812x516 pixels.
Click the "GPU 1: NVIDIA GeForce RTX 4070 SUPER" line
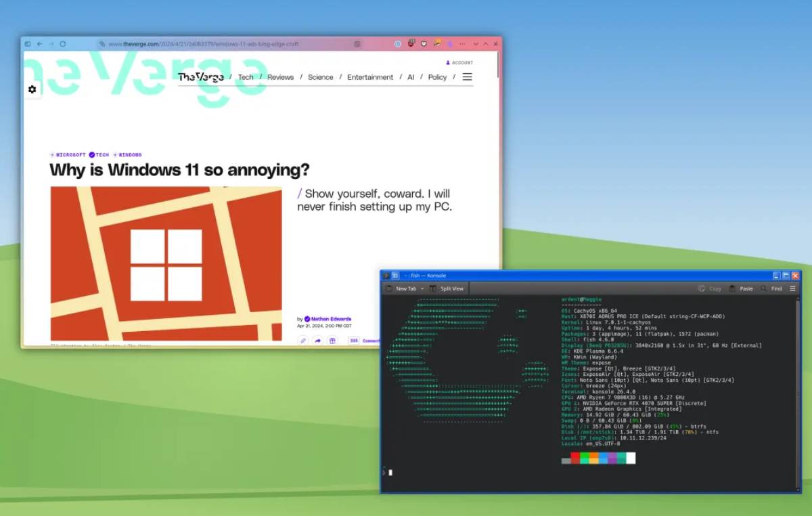coord(634,403)
